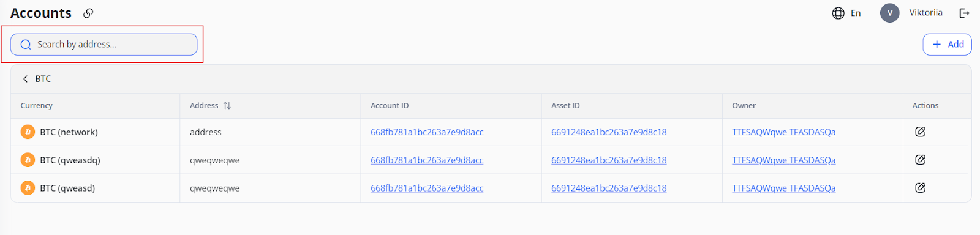
Task: Click the Address column header text
Action: pos(204,106)
